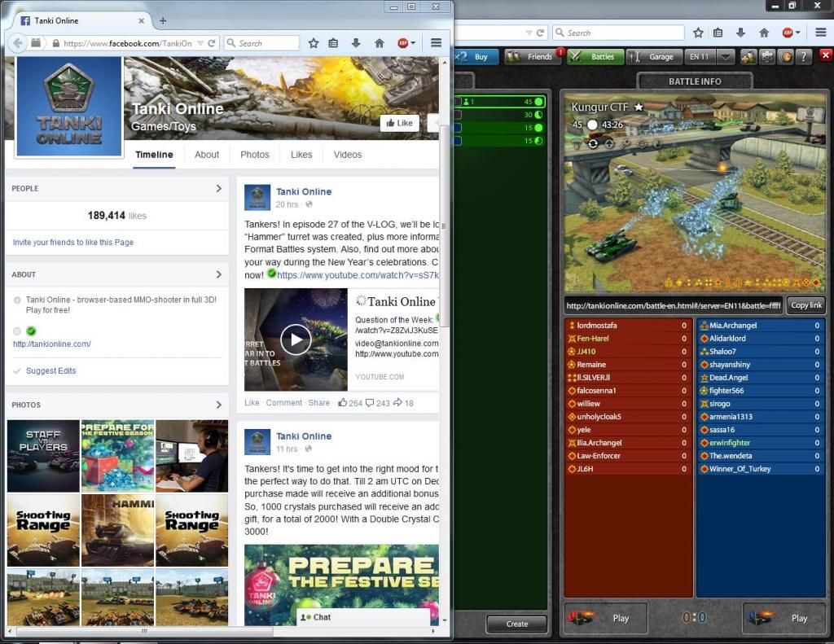Screen dimensions: 834x644
Task: Open the Videos tab on Facebook page
Action: coord(348,155)
